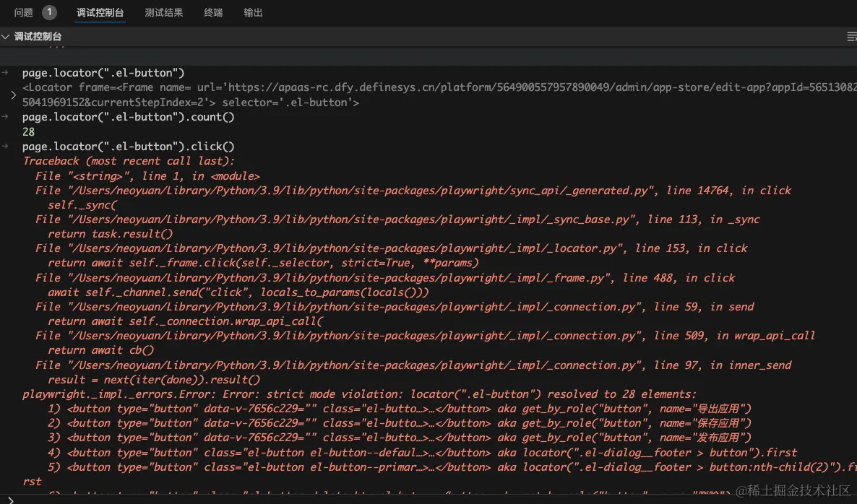Select the count result value 28
857x504 pixels.
click(x=29, y=132)
